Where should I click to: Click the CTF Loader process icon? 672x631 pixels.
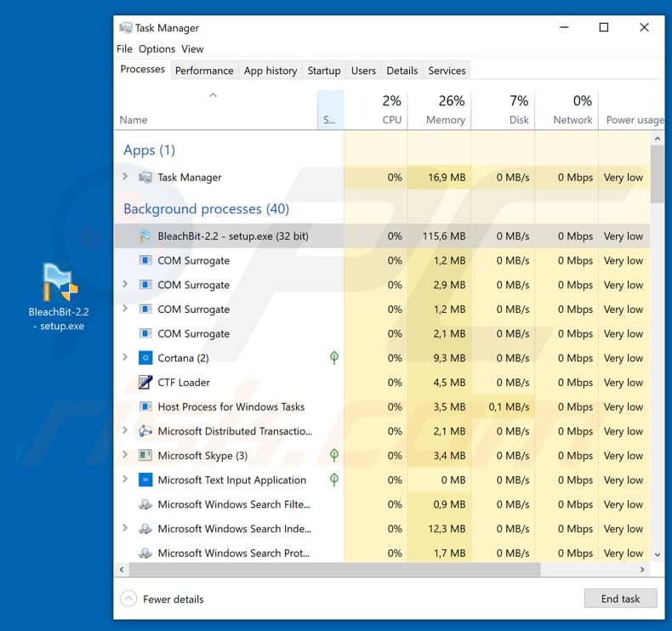[x=145, y=383]
